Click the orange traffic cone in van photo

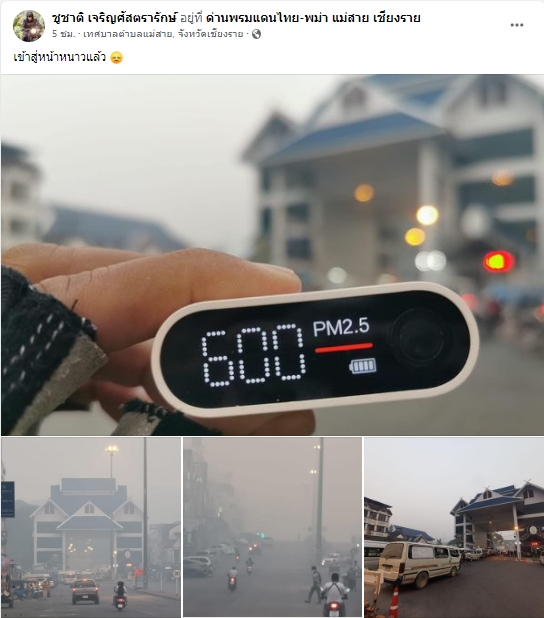click(x=394, y=602)
